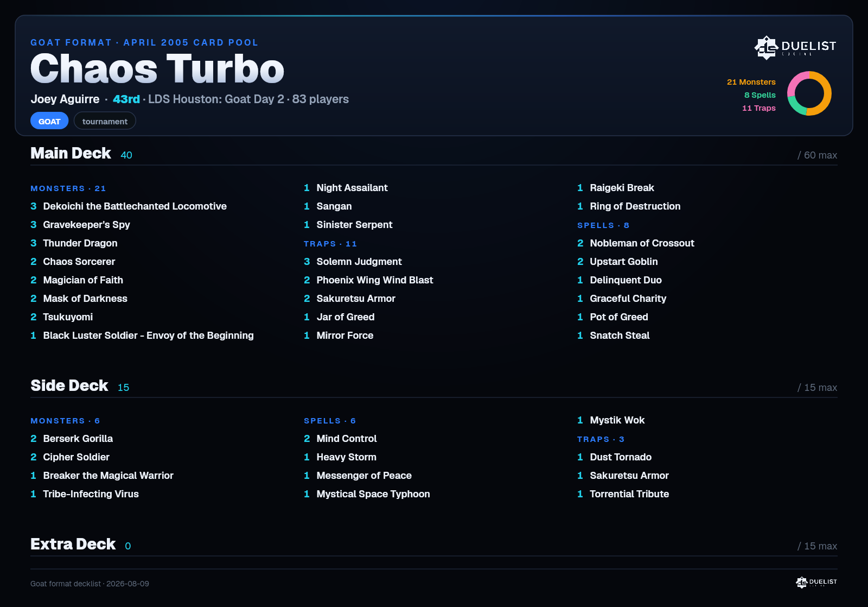Select the Traps 11 section label

point(330,244)
